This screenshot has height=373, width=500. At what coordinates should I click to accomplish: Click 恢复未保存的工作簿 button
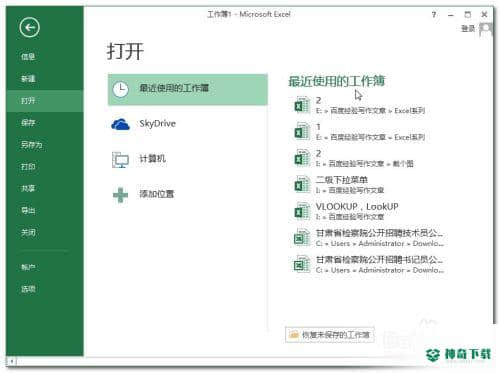tap(330, 335)
